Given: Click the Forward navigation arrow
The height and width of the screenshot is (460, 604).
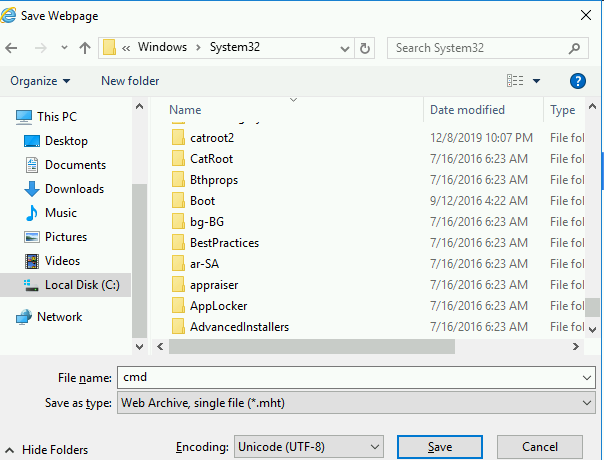Looking at the screenshot, I should pos(40,48).
